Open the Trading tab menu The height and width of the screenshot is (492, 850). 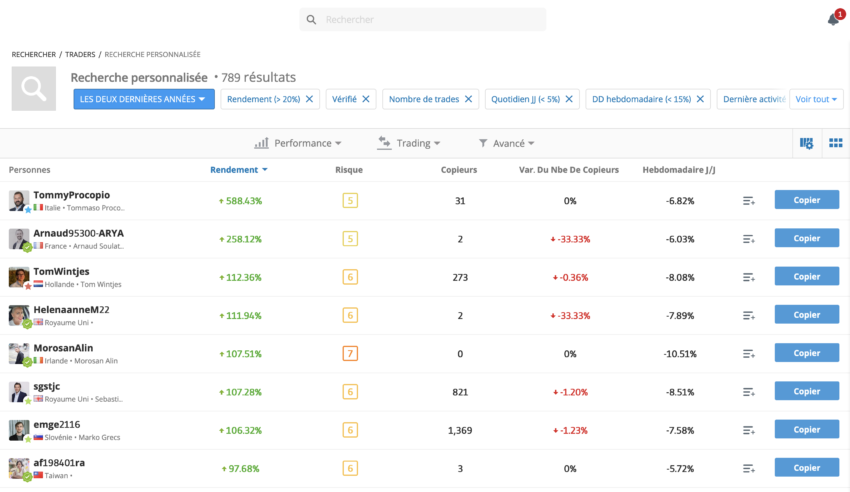[409, 143]
